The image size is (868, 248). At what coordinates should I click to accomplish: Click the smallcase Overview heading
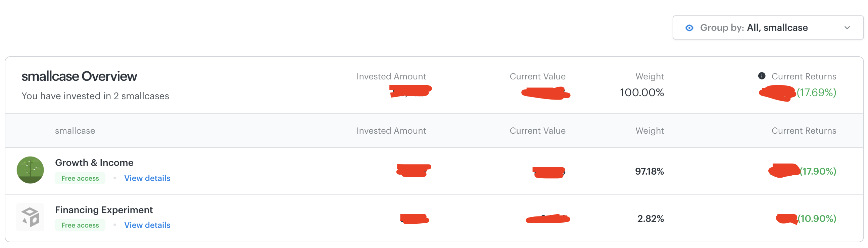coord(79,76)
